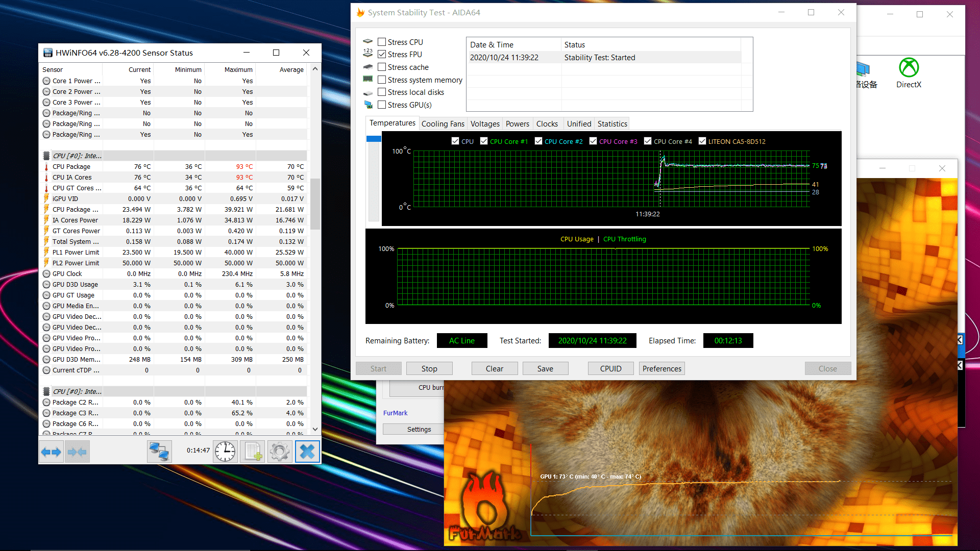Click the Stop button in AIDA64
Image resolution: width=980 pixels, height=551 pixels.
pyautogui.click(x=429, y=368)
